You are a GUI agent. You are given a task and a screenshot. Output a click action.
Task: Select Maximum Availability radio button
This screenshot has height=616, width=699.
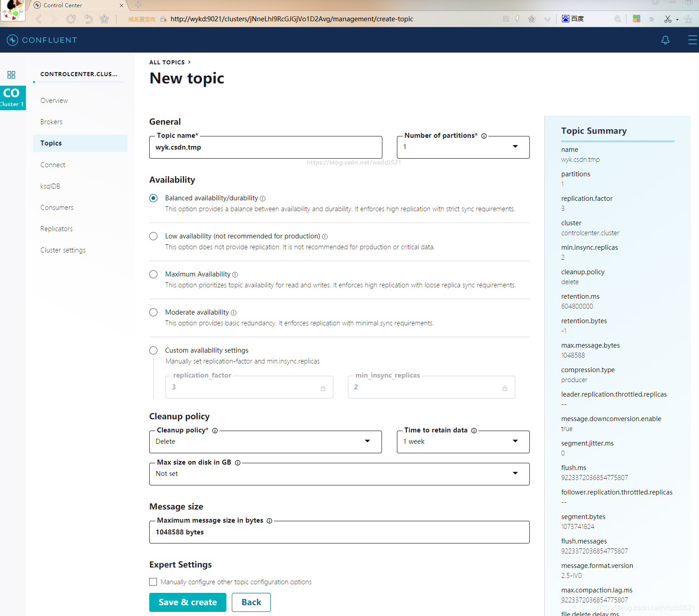153,274
